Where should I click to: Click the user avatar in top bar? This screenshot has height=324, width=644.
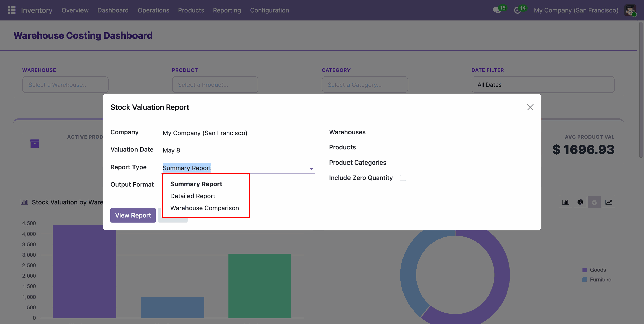(630, 10)
